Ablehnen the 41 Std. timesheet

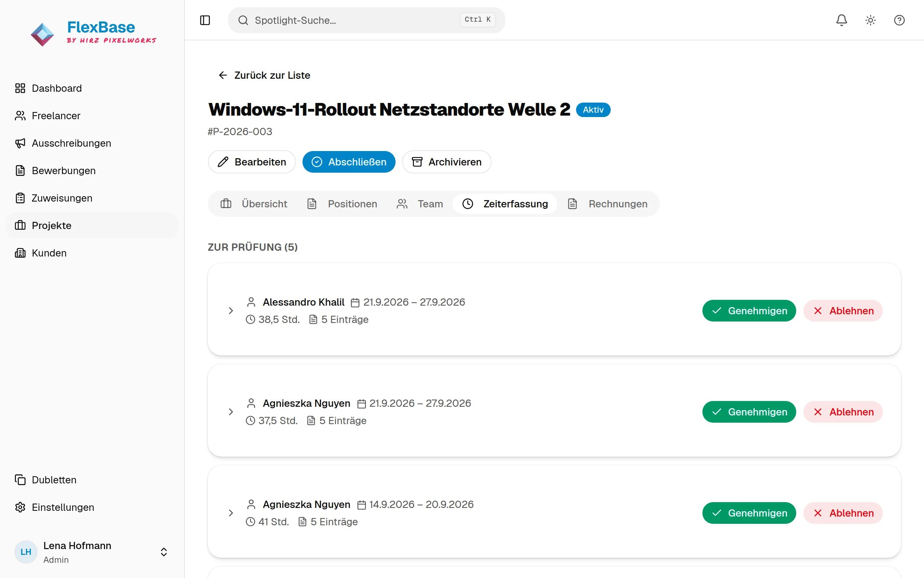(x=843, y=513)
